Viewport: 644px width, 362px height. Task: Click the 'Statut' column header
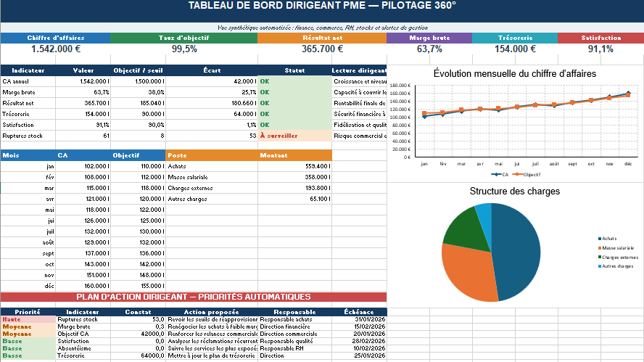[294, 70]
